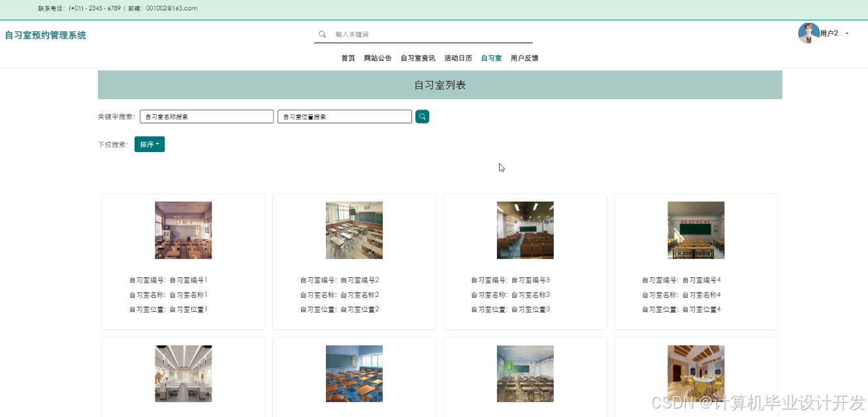The image size is (868, 417).
Task: Click the teal search button beside location field
Action: (422, 117)
